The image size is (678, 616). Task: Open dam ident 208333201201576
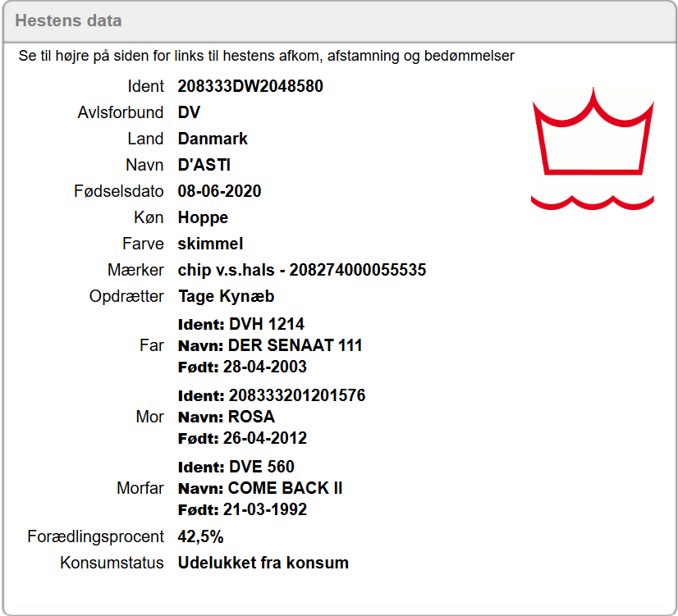tap(297, 395)
